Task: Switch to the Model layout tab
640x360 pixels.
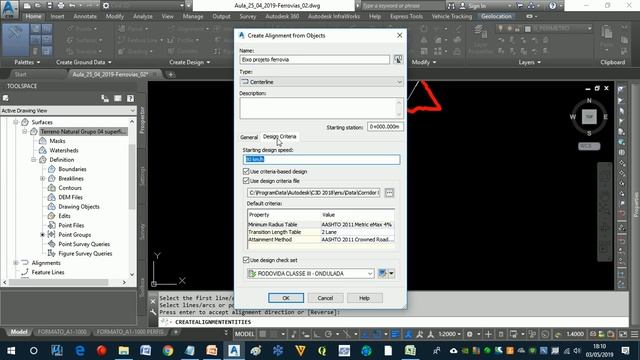Action: [19, 332]
